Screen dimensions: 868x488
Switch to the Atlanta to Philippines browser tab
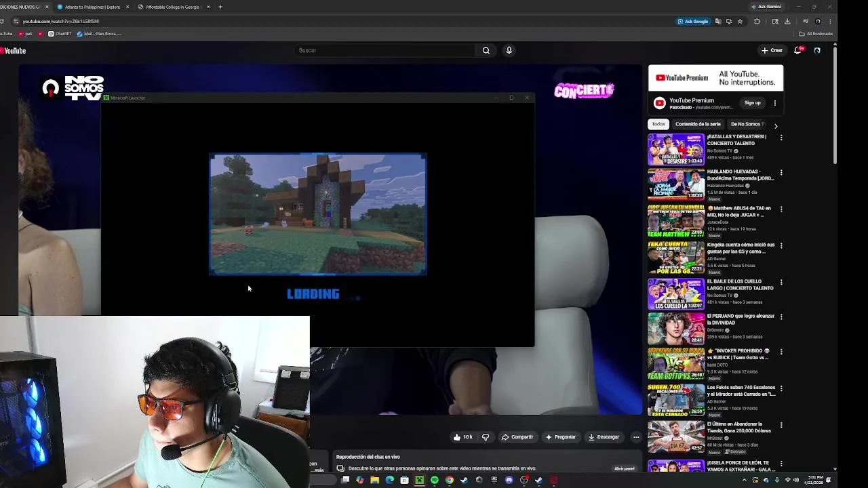pos(93,7)
